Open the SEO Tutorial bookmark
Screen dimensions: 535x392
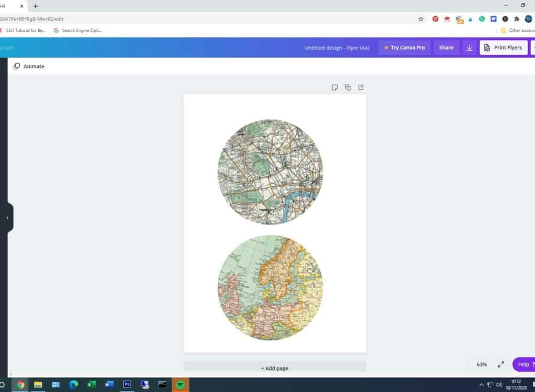point(25,30)
